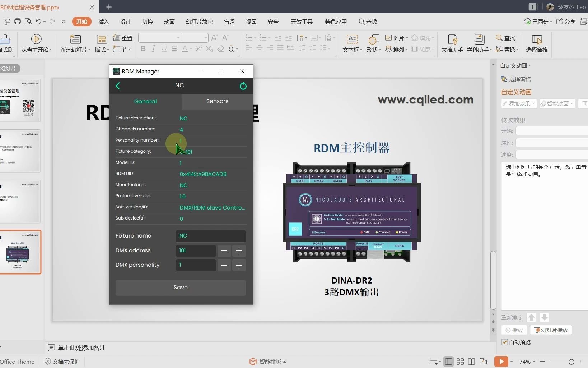Screen dimensions: 588x368
Task: Click the Save button in RDM Manager
Action: pyautogui.click(x=181, y=287)
